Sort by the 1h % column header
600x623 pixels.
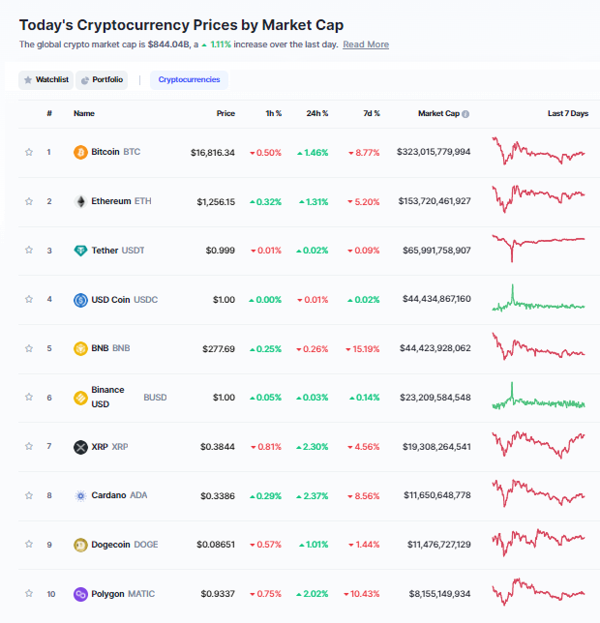click(273, 113)
